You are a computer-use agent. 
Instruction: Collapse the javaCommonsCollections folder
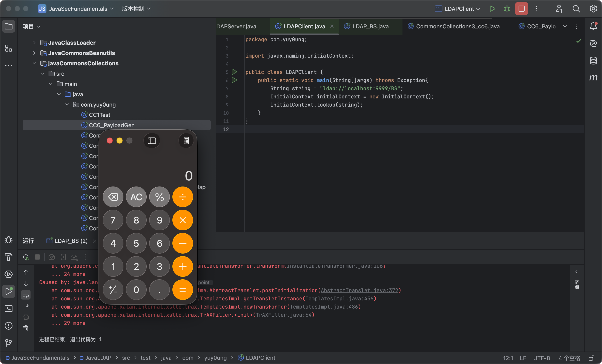[34, 63]
